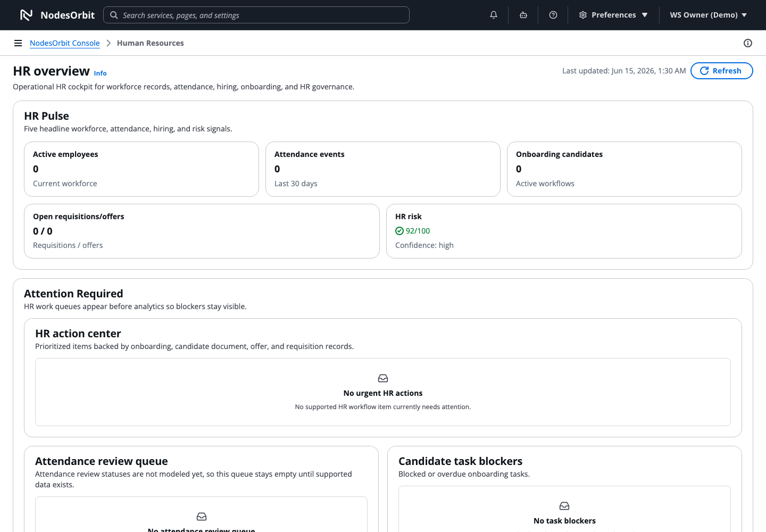Click the Info link beside HR overview

[100, 73]
